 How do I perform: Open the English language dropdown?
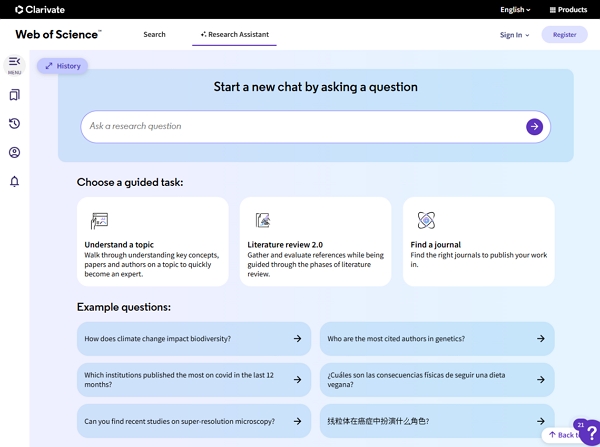click(515, 10)
